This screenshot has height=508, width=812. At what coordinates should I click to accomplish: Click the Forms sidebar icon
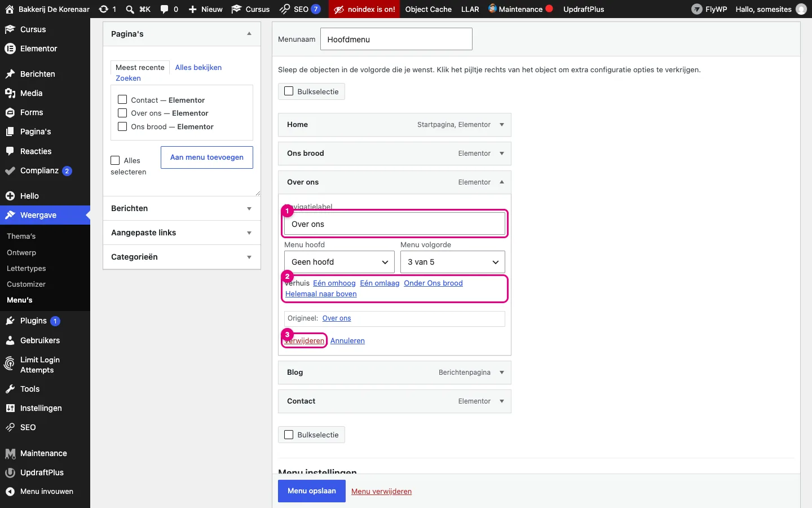tap(10, 112)
